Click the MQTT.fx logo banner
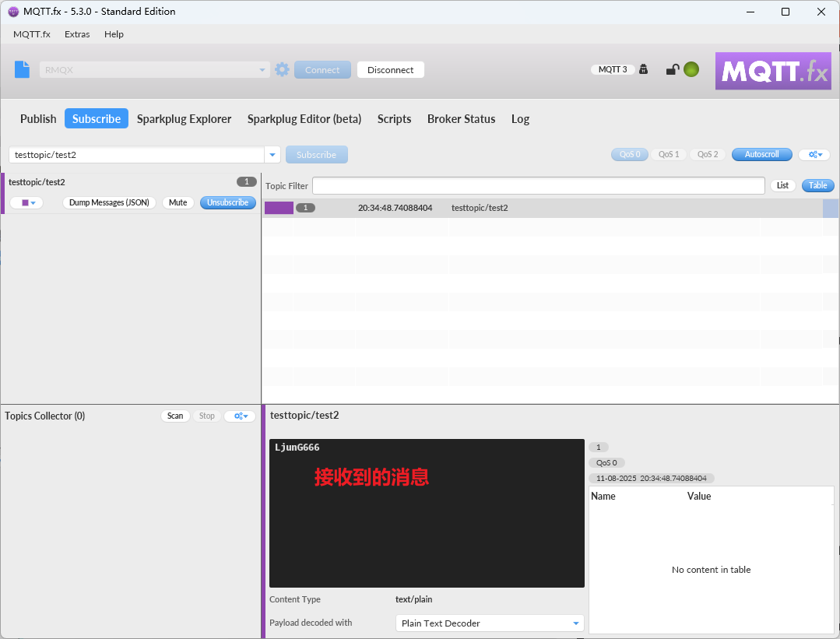 [x=773, y=71]
